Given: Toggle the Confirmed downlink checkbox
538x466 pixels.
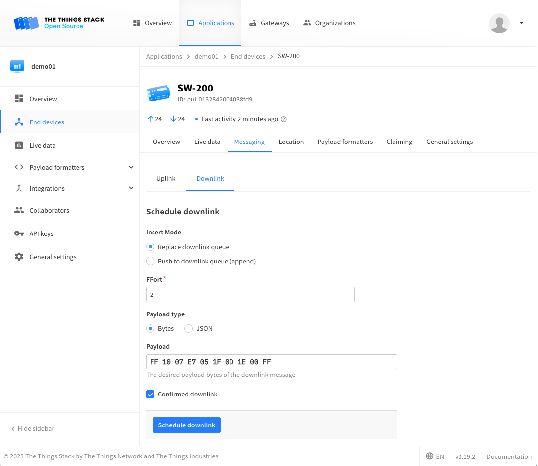Looking at the screenshot, I should click(150, 394).
